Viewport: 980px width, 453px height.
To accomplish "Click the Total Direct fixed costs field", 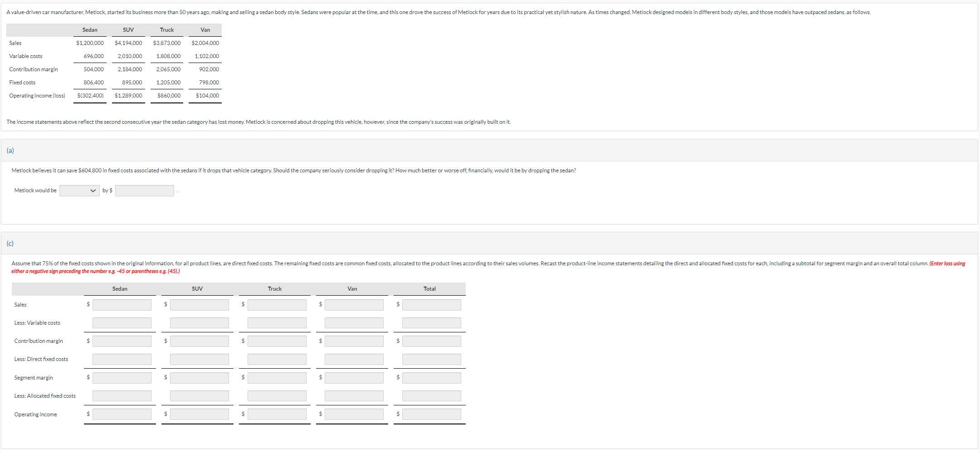I will [x=432, y=359].
